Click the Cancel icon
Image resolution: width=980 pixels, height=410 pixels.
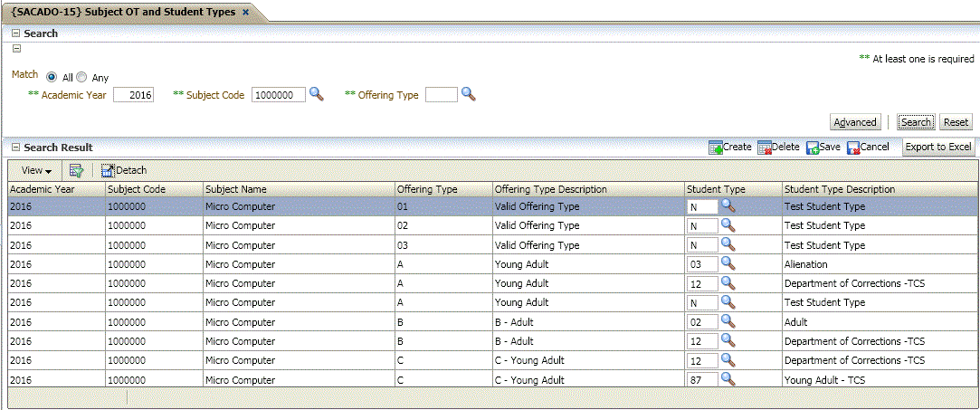click(853, 147)
